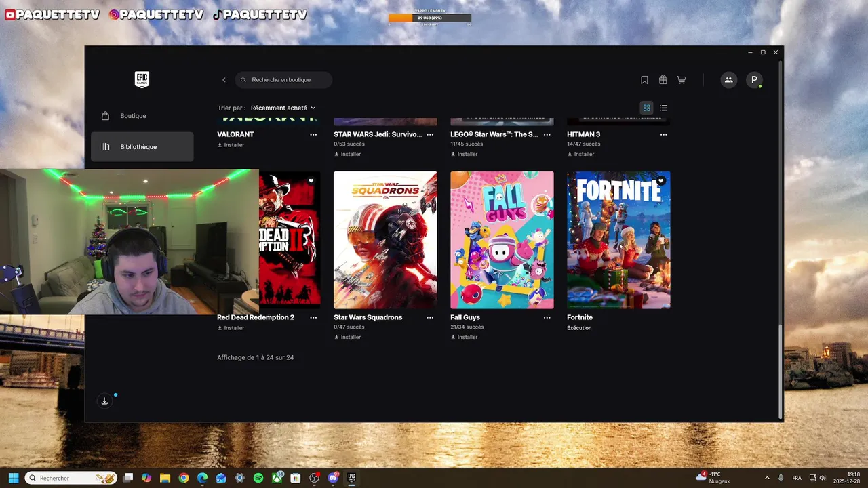The width and height of the screenshot is (868, 488).
Task: Open File Explorer from the taskbar
Action: [x=165, y=478]
